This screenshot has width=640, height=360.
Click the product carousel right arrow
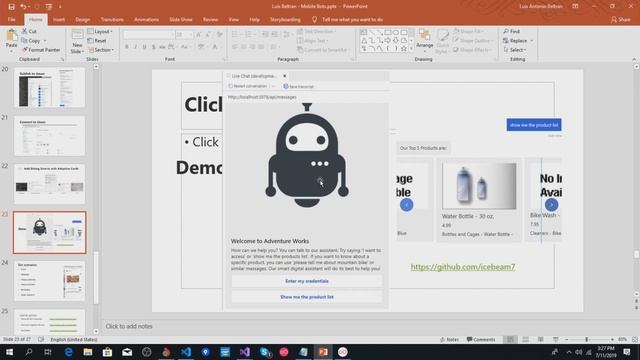[551, 204]
